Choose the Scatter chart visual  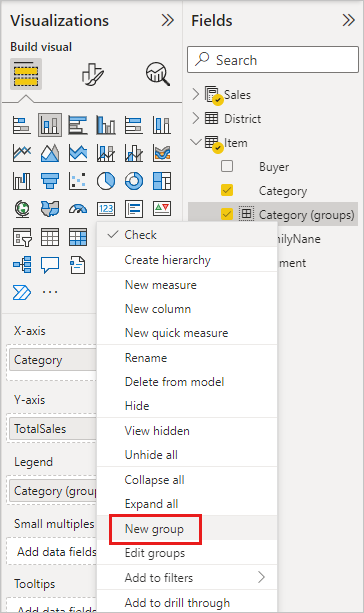(x=78, y=181)
